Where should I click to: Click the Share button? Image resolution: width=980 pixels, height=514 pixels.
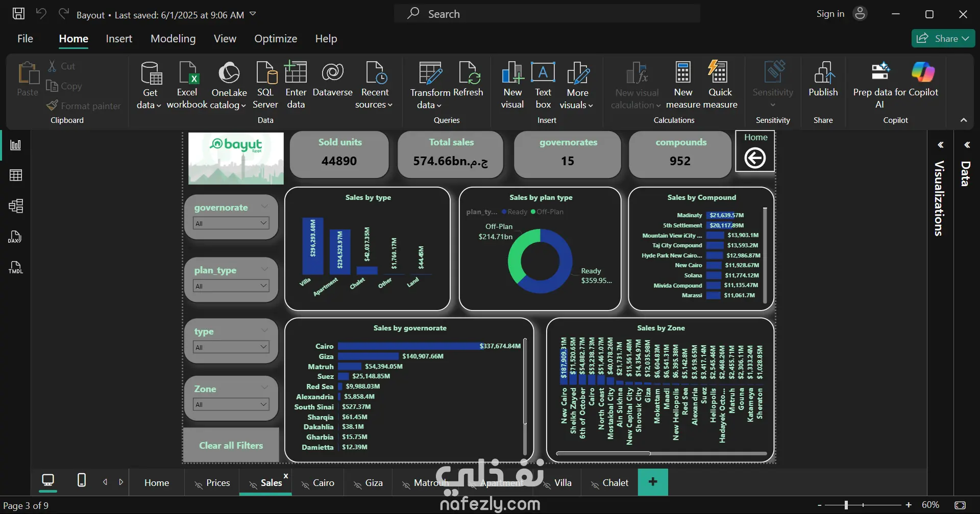(x=943, y=38)
